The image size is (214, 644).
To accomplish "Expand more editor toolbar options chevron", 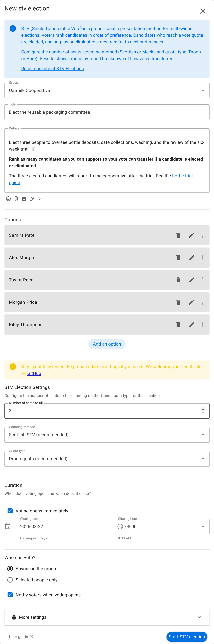I will [x=40, y=199].
